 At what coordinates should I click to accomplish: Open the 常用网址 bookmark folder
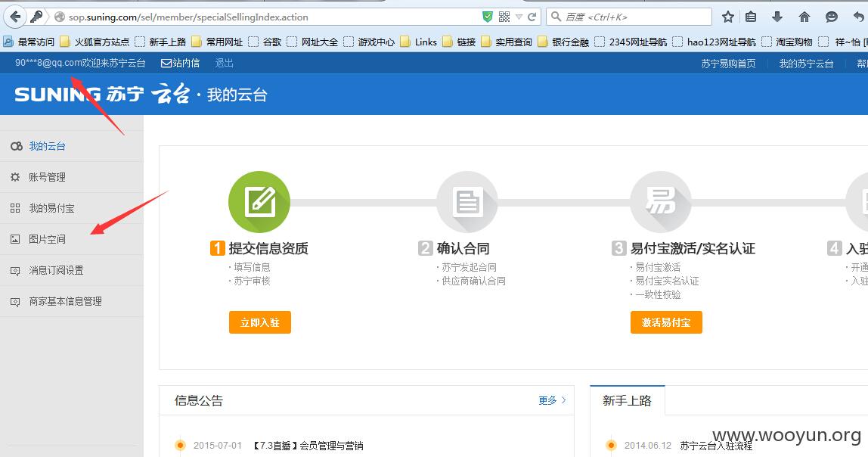pos(218,42)
